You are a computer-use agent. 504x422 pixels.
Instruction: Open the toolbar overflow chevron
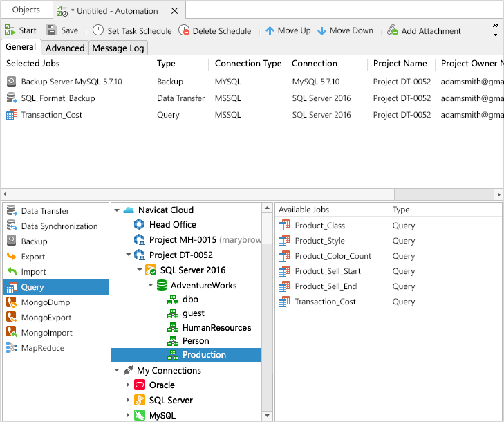click(x=495, y=26)
